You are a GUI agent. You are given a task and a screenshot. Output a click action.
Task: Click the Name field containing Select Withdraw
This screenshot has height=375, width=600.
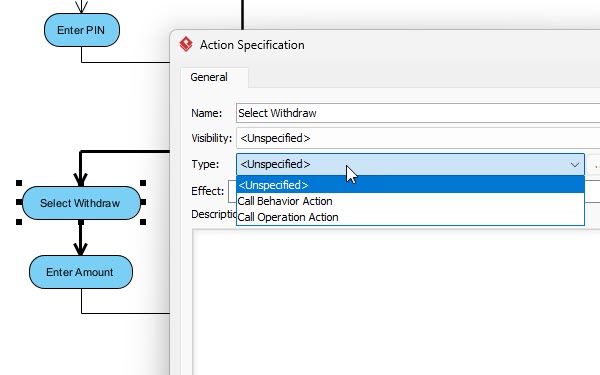coord(418,113)
